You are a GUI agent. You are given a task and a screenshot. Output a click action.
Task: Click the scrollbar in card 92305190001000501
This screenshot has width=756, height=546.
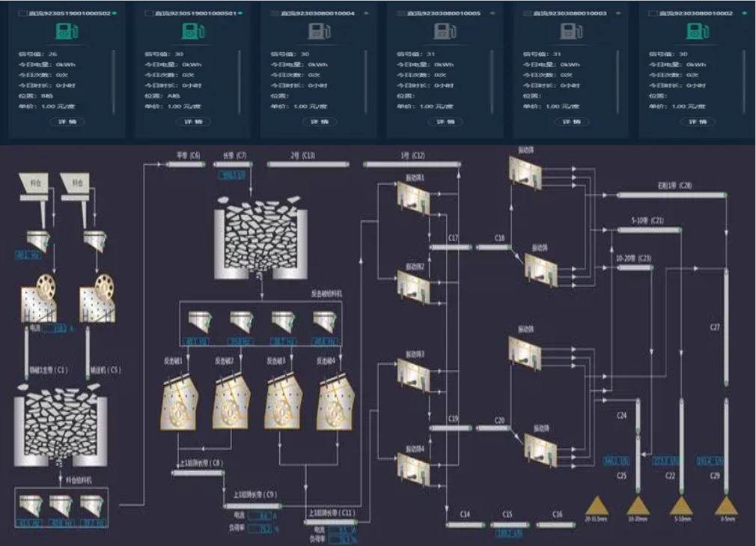pos(240,82)
